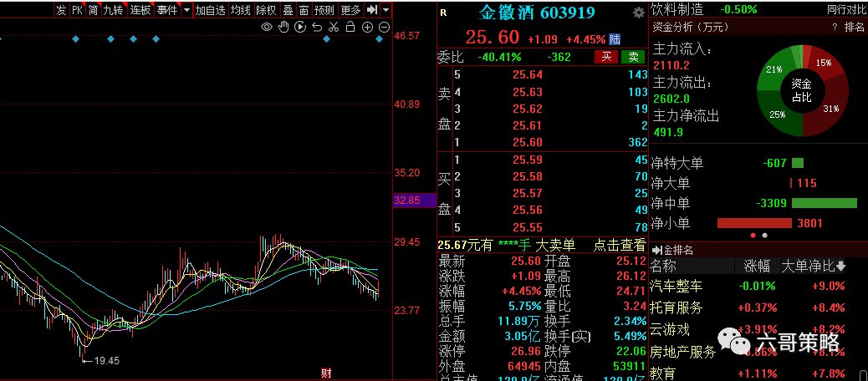Open the dropdown arrow at toolbar's right end
This screenshot has height=381, width=868.
385,10
